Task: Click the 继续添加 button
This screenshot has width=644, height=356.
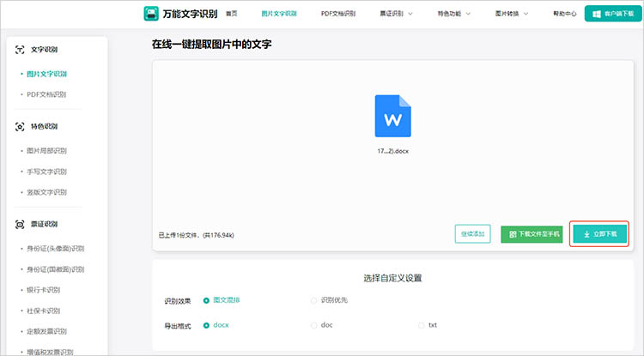Action: tap(473, 234)
